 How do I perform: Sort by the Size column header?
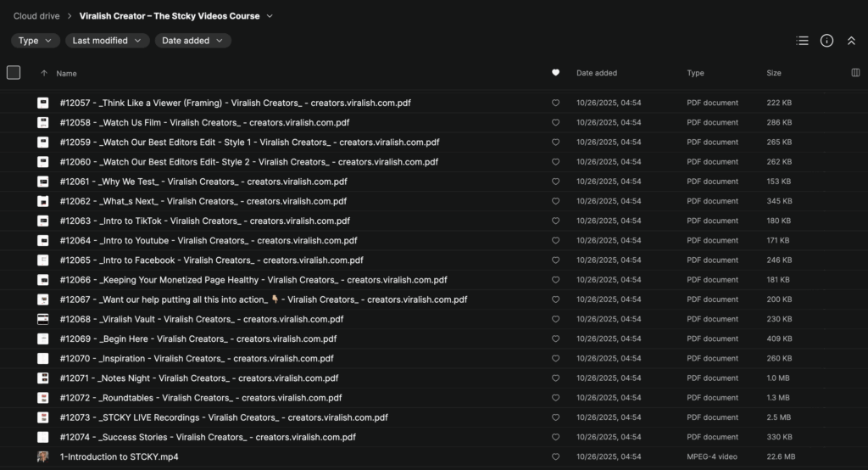(x=774, y=73)
